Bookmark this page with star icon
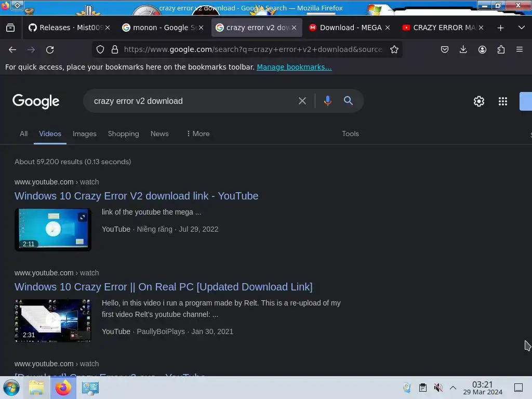 pos(394,49)
